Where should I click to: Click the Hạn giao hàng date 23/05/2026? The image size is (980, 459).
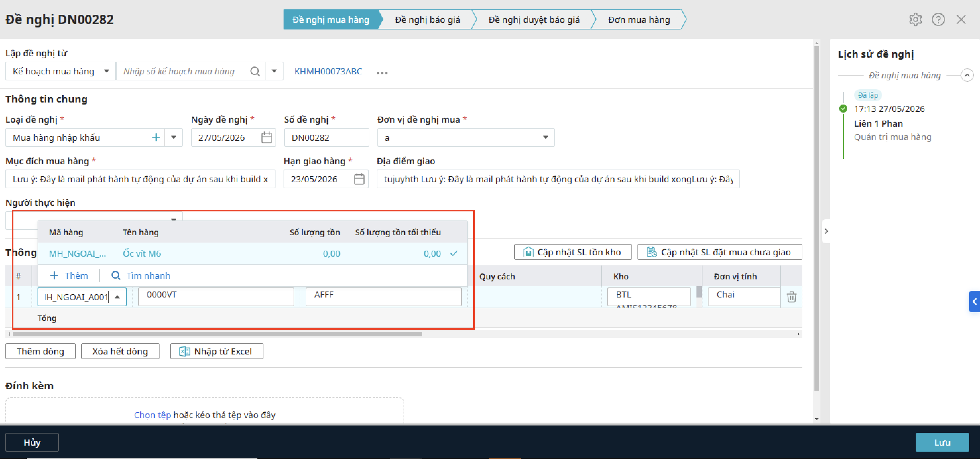pyautogui.click(x=314, y=179)
